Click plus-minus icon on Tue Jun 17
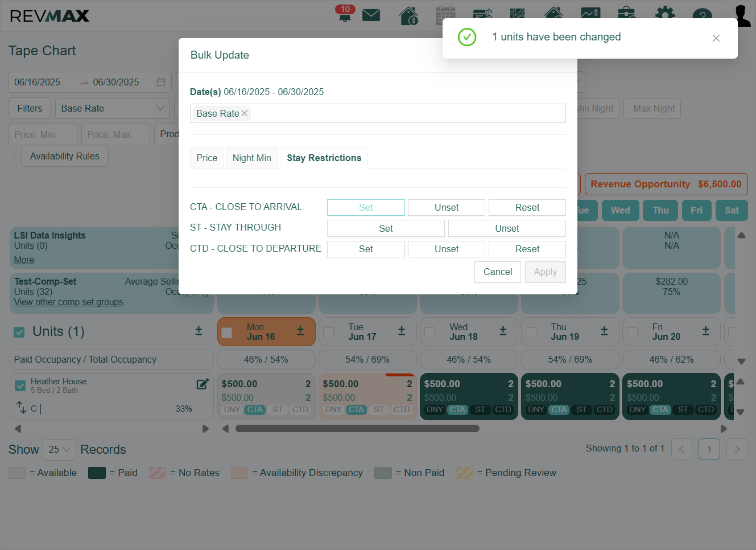This screenshot has height=550, width=756. (402, 331)
